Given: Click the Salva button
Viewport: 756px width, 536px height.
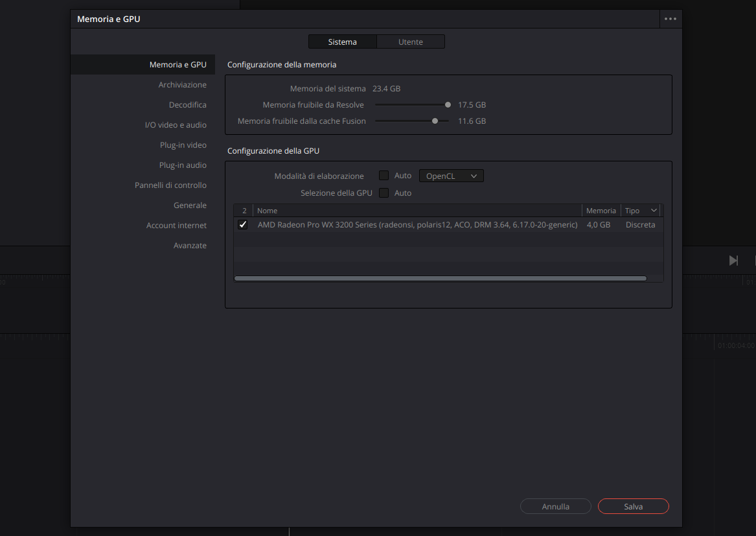Looking at the screenshot, I should pyautogui.click(x=633, y=506).
